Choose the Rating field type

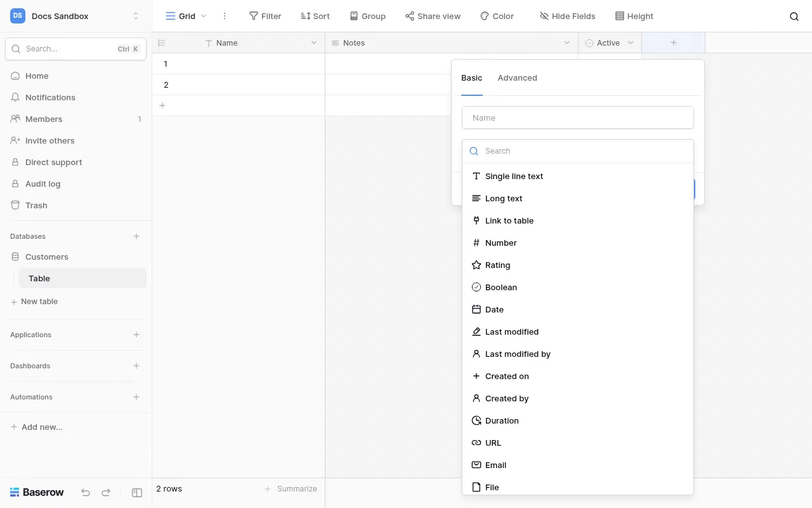click(578, 265)
